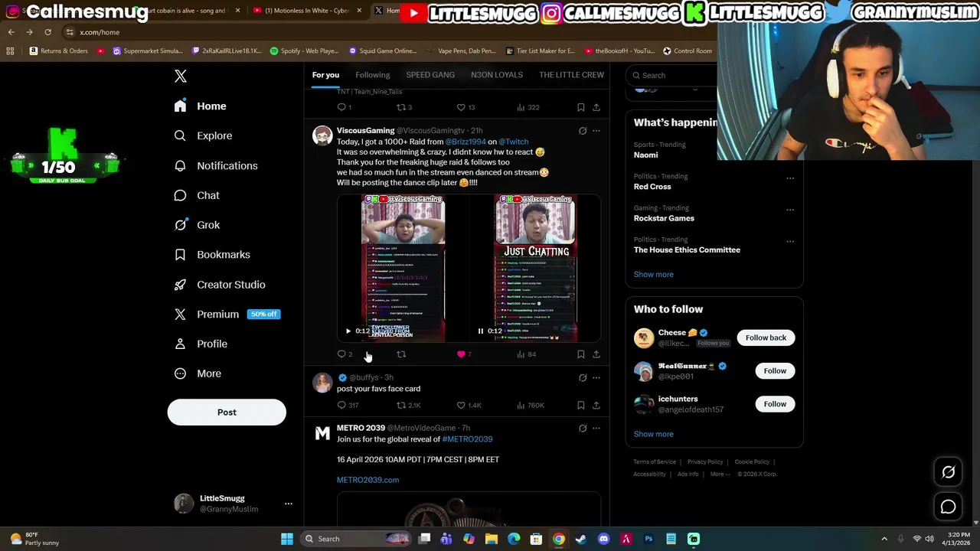Screen dimensions: 980x551
Task: Open more options on ViscousGaming post
Action: pyautogui.click(x=596, y=131)
